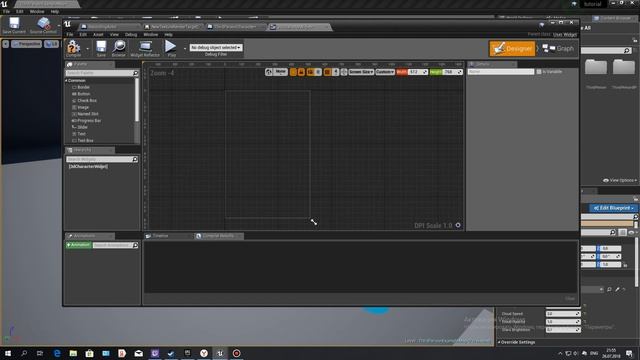Click the Browse magnifier icon in toolbar
This screenshot has width=640, height=360.
(119, 47)
